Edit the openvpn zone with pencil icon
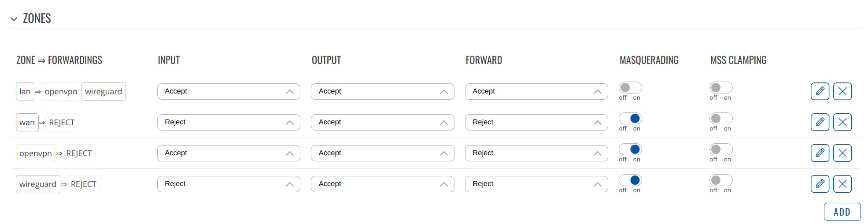868x224 pixels. 820,153
